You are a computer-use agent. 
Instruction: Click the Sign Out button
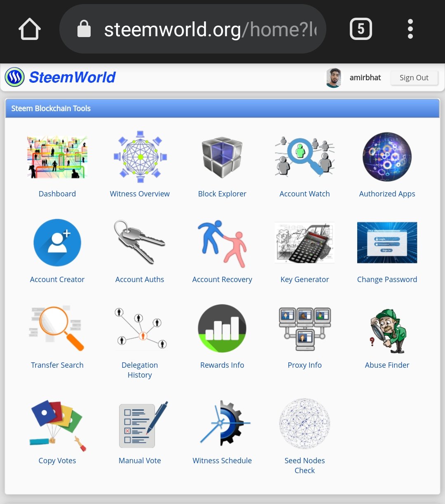click(414, 77)
